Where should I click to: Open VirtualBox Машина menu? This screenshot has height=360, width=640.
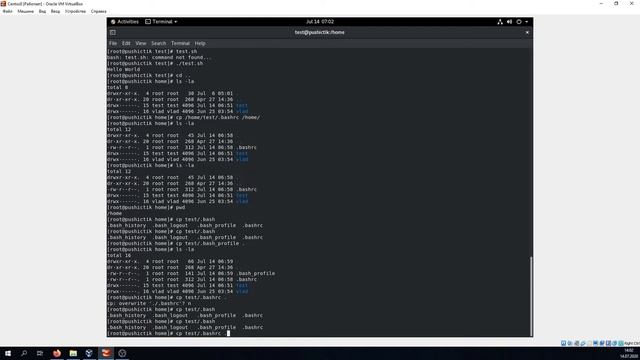click(25, 11)
